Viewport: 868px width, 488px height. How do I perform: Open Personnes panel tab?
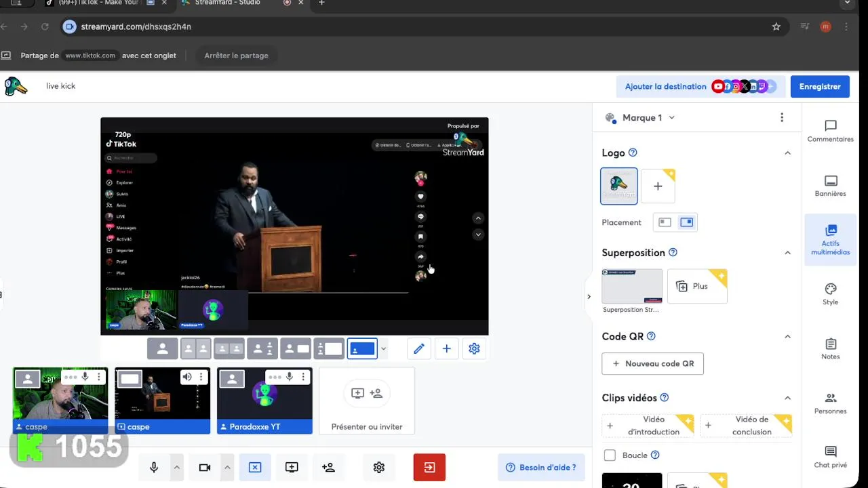(831, 404)
